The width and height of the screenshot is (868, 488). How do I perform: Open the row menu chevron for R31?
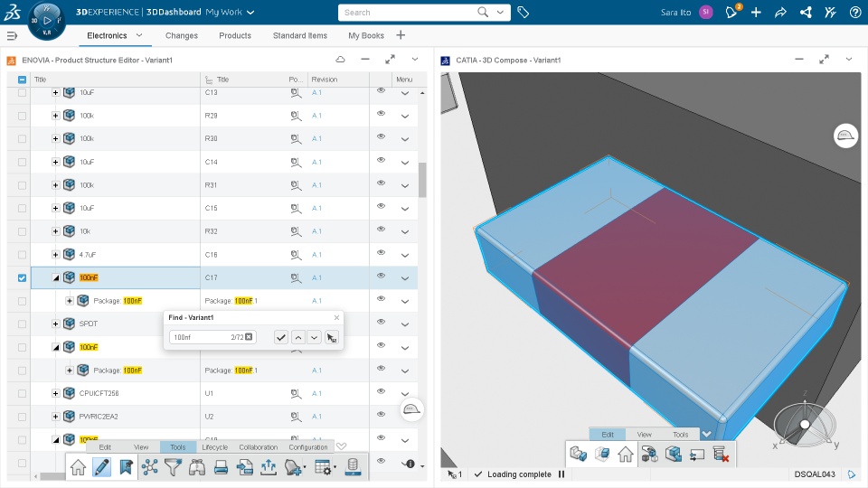coord(405,186)
